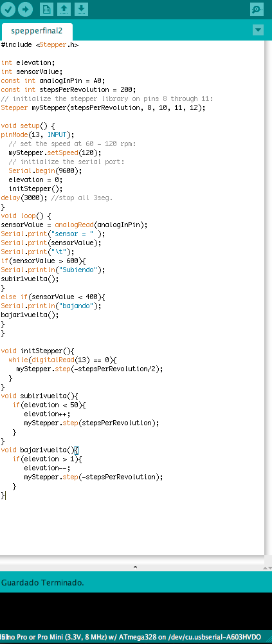Save the sketch with the down-arrow icon
This screenshot has height=644, width=272.
tap(81, 9)
